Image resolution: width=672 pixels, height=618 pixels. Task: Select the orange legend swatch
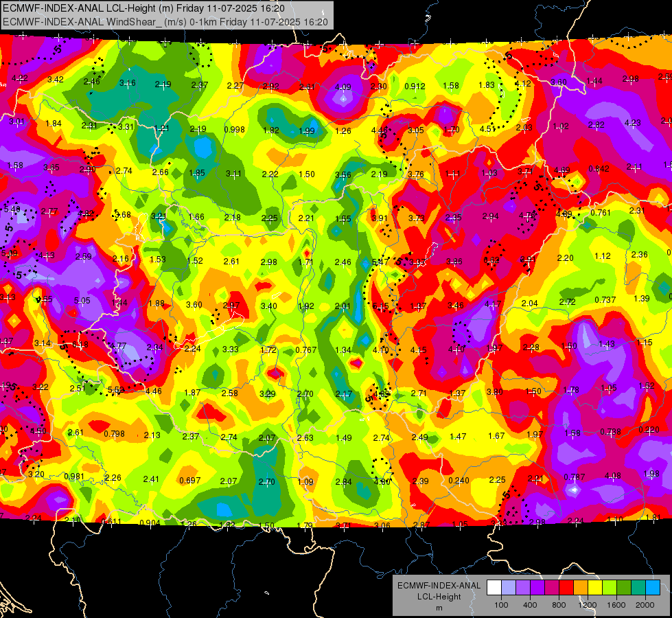tap(581, 588)
